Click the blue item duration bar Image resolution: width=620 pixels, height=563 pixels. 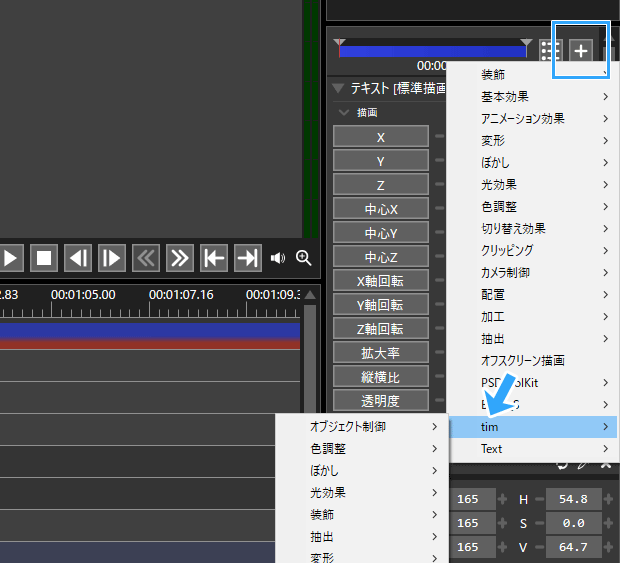433,51
